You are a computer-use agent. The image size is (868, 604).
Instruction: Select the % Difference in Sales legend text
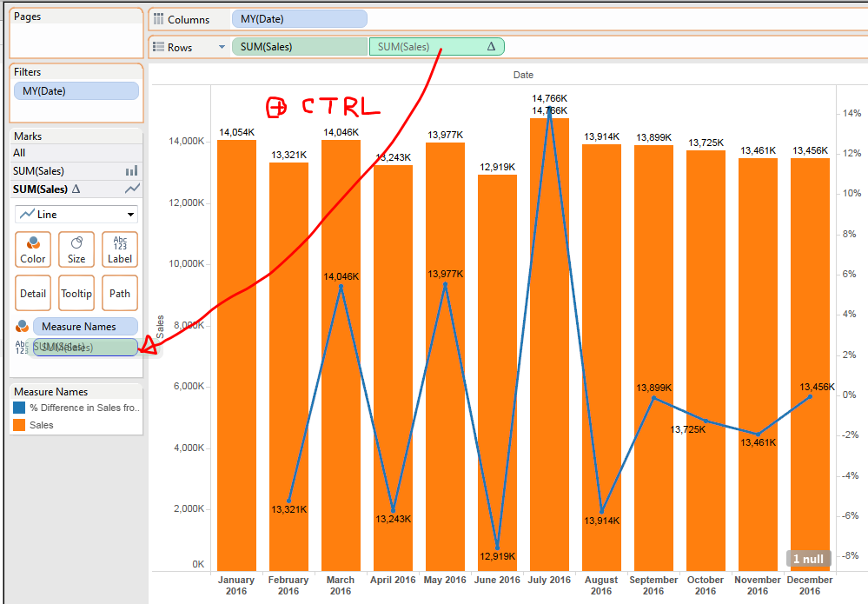click(x=84, y=408)
